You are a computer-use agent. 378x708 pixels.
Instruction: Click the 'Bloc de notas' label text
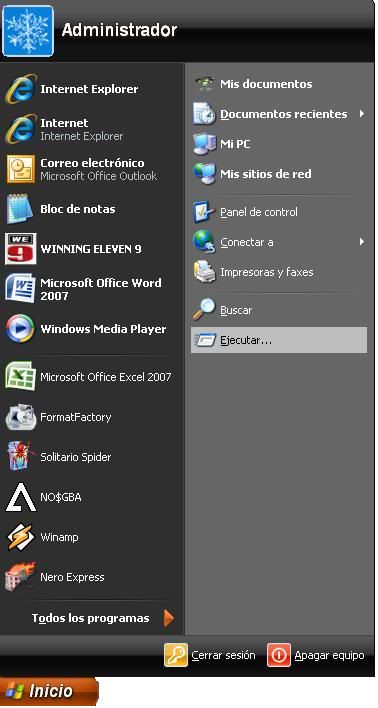point(78,209)
